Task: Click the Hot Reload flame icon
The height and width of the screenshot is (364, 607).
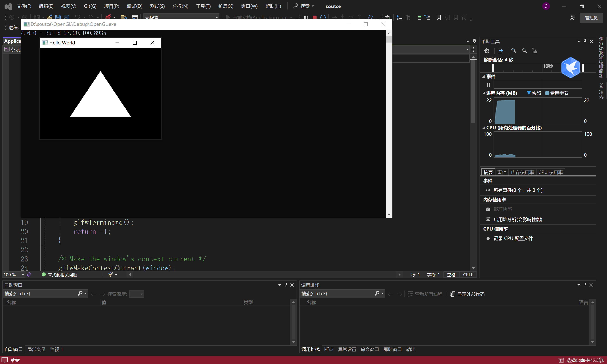Action: [x=108, y=17]
